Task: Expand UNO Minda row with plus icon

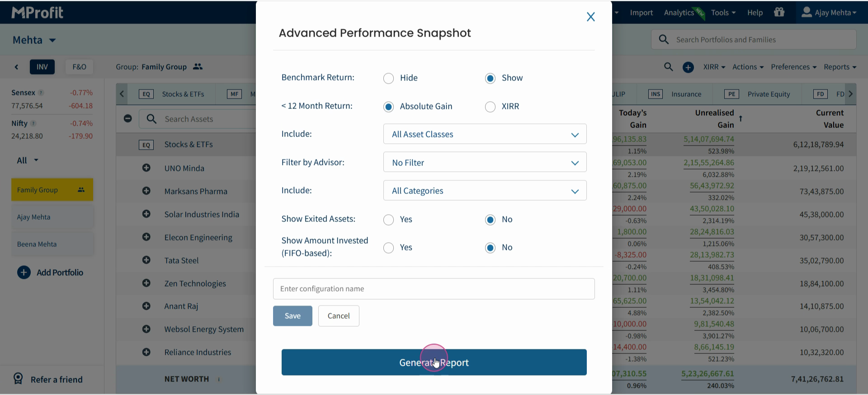Action: (x=146, y=168)
